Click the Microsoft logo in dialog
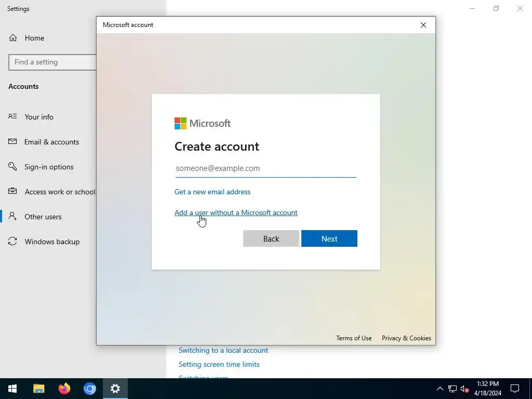 click(x=203, y=123)
